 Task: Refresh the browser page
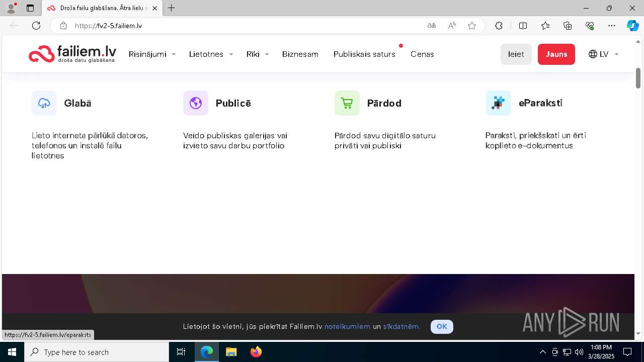pyautogui.click(x=36, y=26)
